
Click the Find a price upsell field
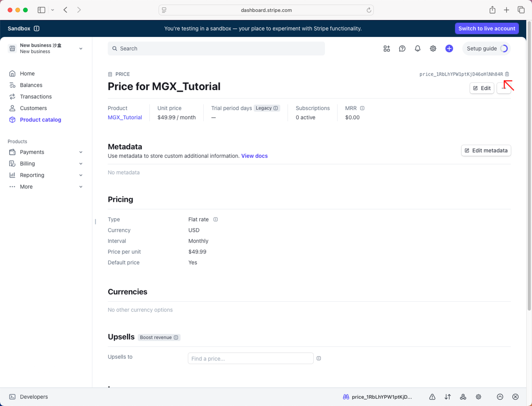(251, 358)
